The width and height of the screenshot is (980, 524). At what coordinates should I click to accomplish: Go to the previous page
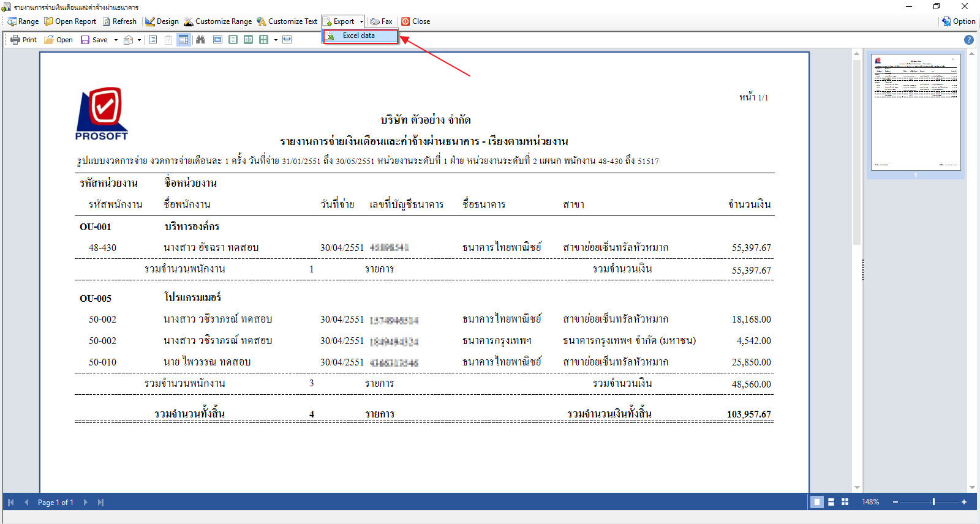click(x=26, y=503)
